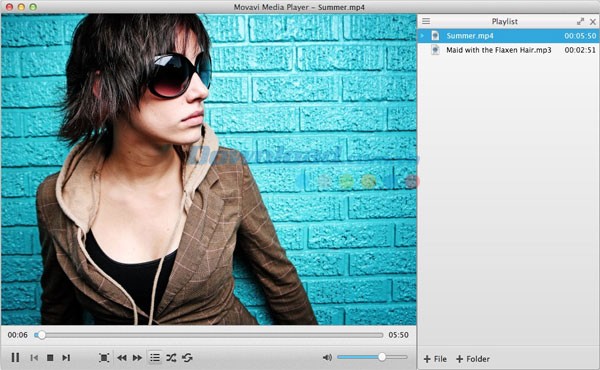The width and height of the screenshot is (600, 370).
Task: Rewind the video
Action: [122, 358]
